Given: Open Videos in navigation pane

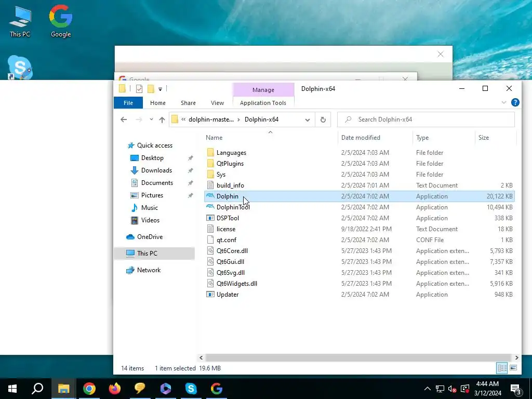Looking at the screenshot, I should click(x=150, y=220).
